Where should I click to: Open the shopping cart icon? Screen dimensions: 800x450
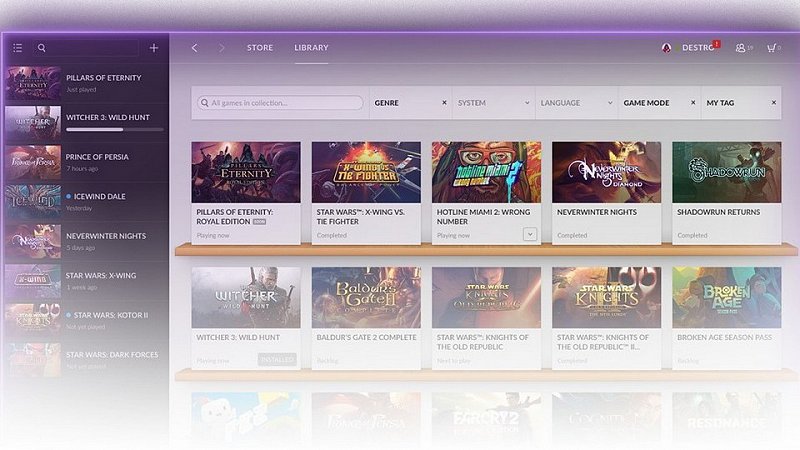click(771, 47)
